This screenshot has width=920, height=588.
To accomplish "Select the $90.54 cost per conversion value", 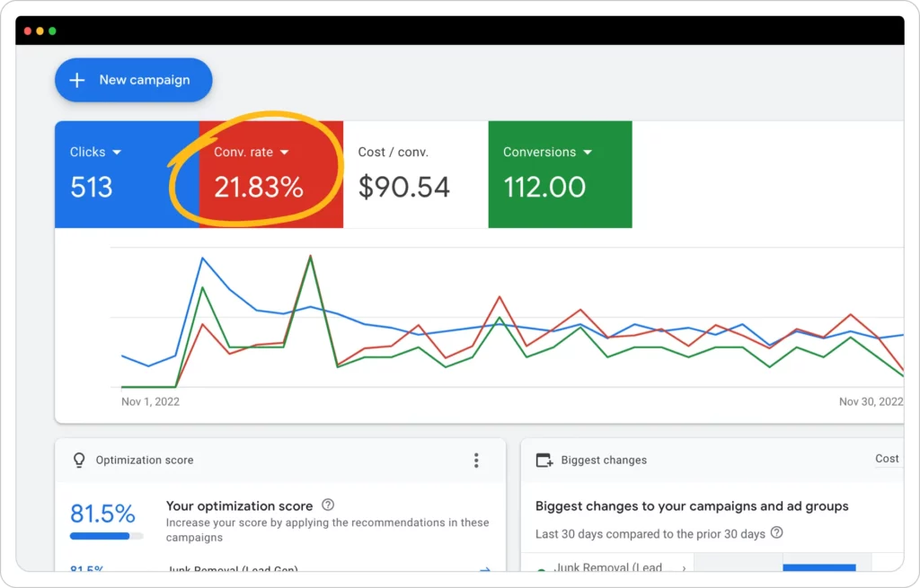I will 403,188.
